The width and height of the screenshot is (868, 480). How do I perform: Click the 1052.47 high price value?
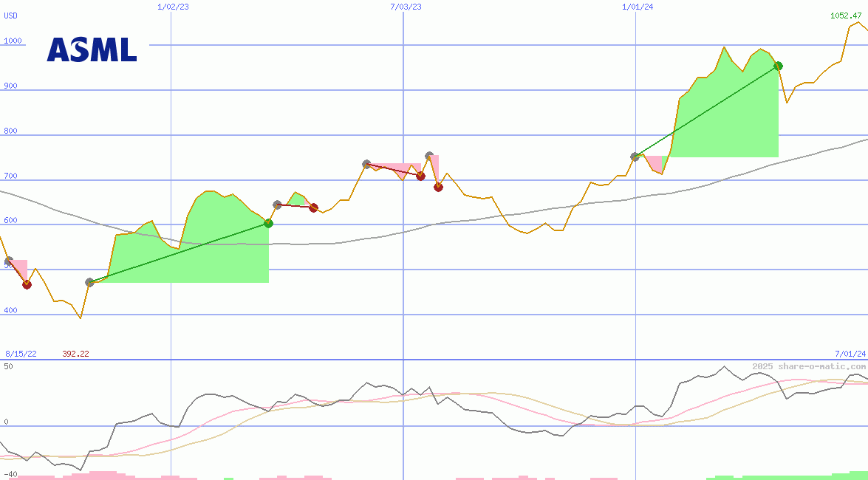point(847,16)
